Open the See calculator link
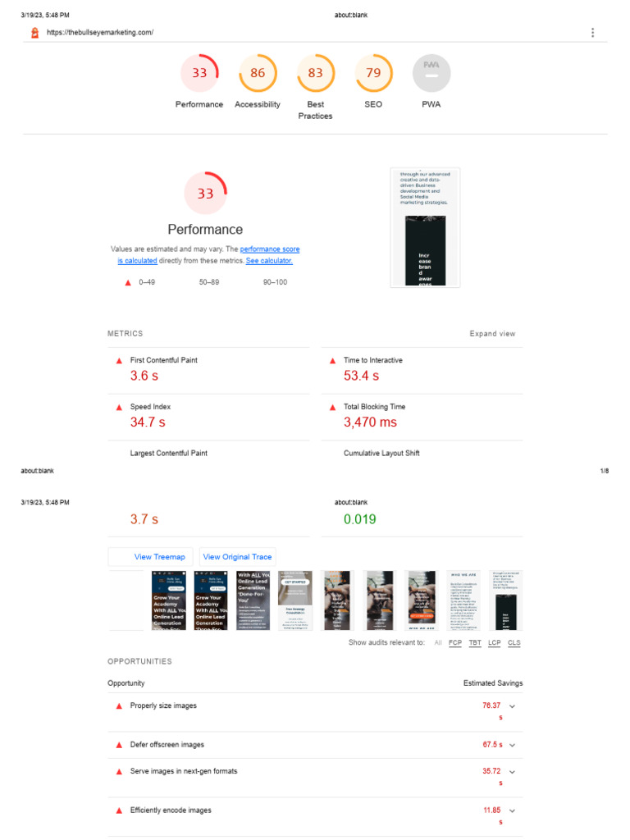630x840 pixels. tap(269, 261)
